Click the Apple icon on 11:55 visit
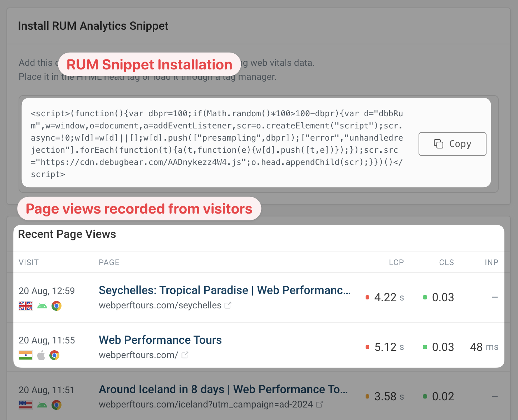This screenshot has width=518, height=420. (x=41, y=355)
